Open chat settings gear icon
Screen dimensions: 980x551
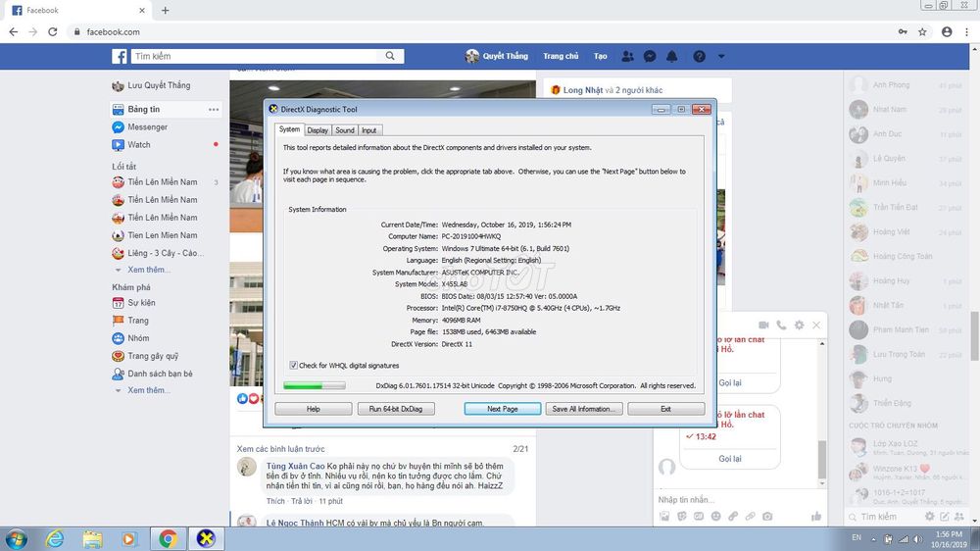pos(799,326)
